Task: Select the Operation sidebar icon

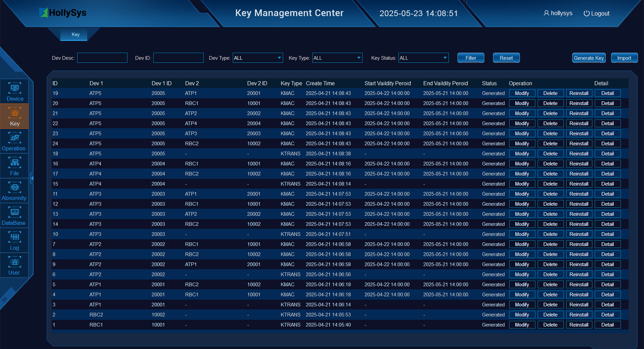Action: pyautogui.click(x=14, y=138)
